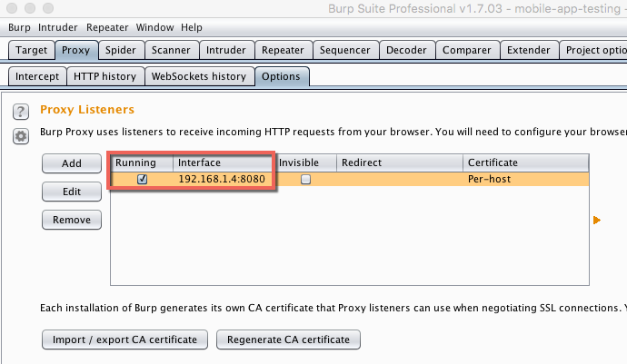Open the Proxy Listeners settings gear icon
This screenshot has height=364, width=627.
point(21,137)
